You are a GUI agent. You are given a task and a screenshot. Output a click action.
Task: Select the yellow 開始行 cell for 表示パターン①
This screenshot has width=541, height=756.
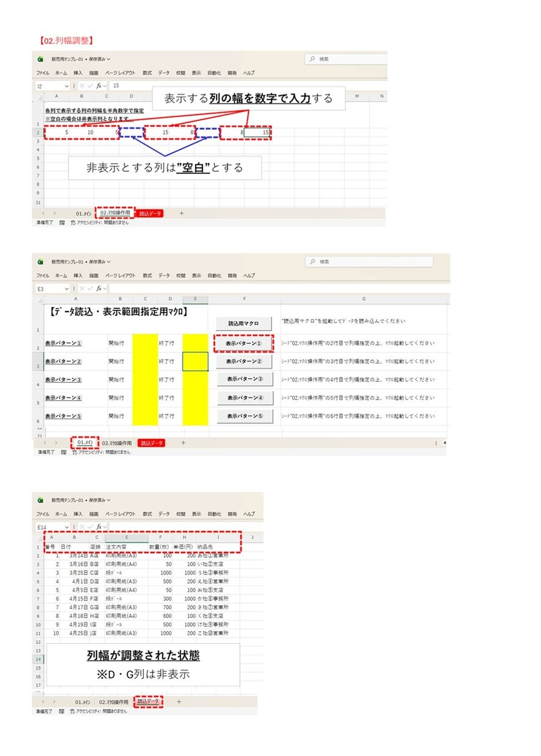tap(145, 343)
